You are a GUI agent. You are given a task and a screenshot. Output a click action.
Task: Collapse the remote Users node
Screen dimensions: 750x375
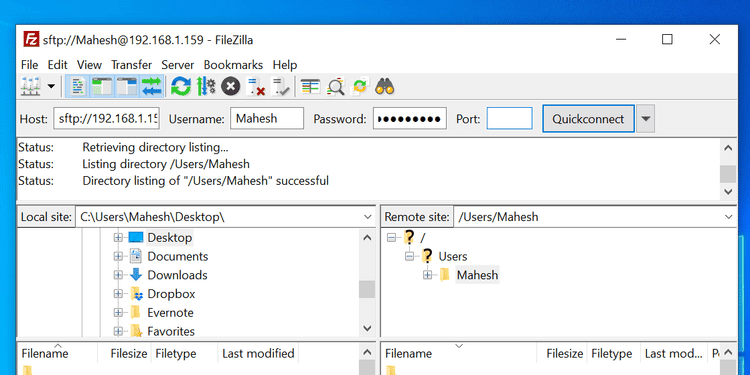(x=409, y=256)
